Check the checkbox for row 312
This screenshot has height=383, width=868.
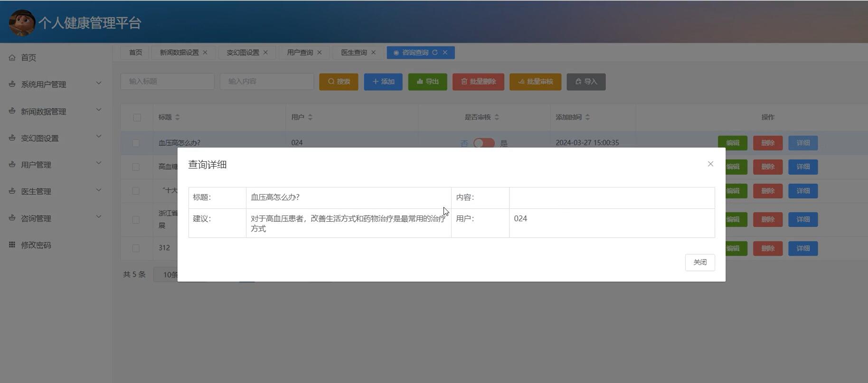pos(136,248)
